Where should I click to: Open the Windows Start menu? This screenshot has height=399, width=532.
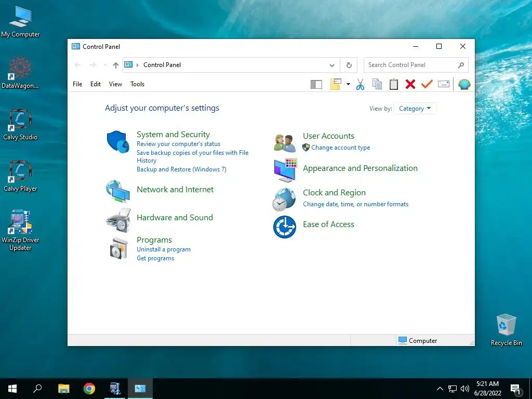(12, 389)
